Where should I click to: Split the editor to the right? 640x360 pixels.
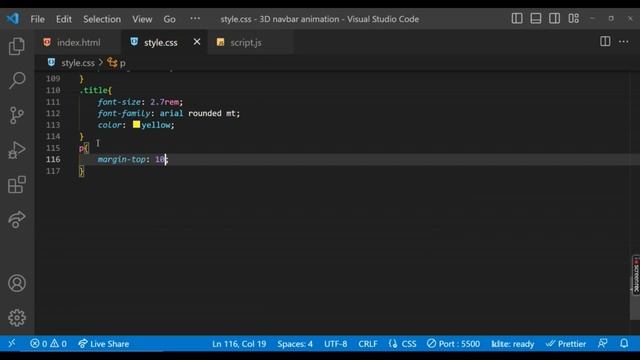pyautogui.click(x=605, y=42)
